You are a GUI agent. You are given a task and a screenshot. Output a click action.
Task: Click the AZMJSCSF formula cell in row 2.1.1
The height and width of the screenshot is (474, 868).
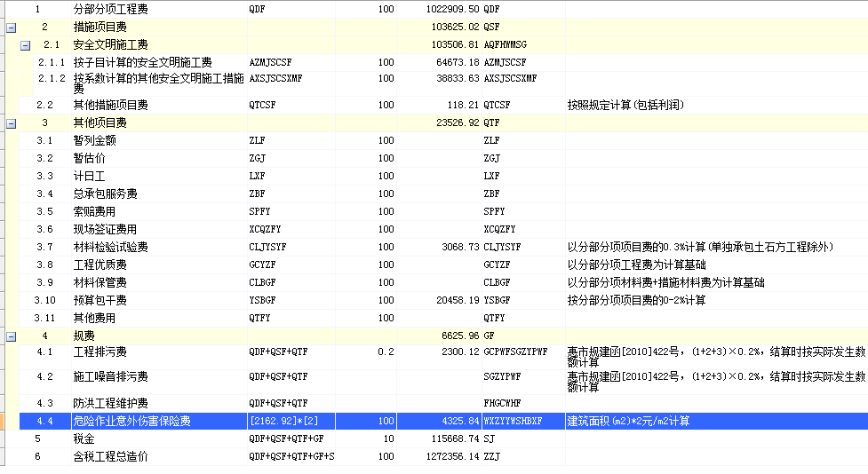(x=291, y=62)
